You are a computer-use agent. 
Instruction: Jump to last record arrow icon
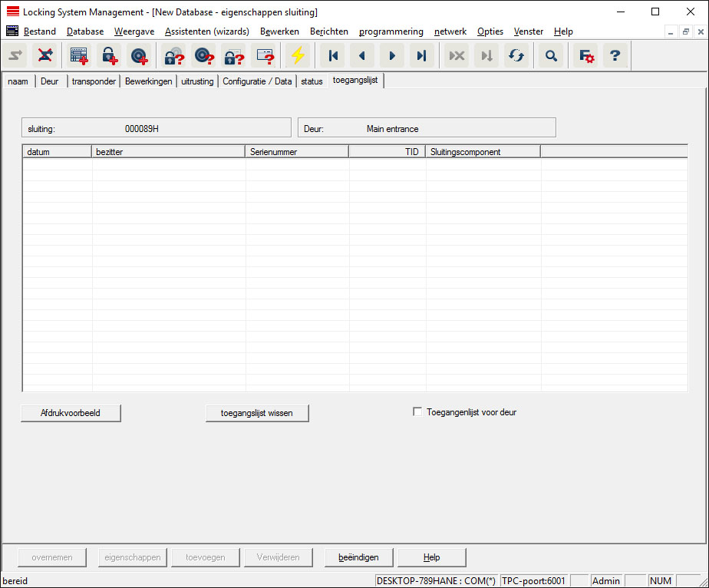[420, 56]
